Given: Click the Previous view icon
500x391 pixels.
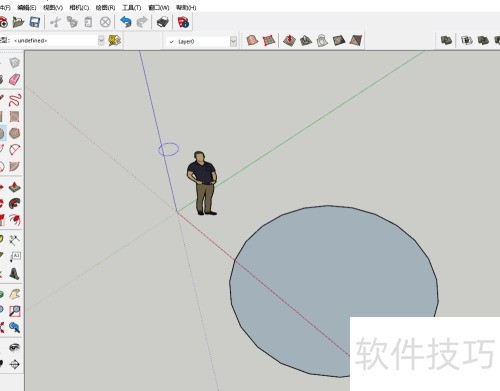Looking at the screenshot, I should click(14, 327).
